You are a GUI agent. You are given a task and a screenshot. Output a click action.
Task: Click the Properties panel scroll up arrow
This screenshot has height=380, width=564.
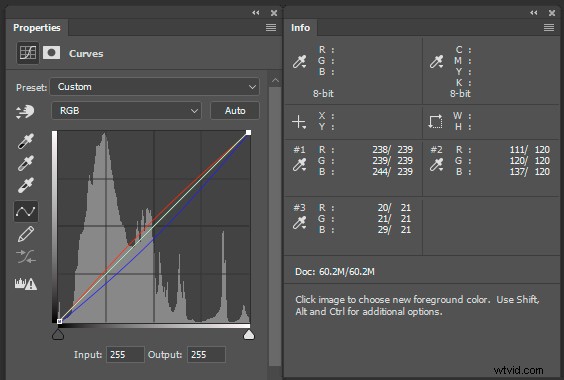tap(275, 80)
